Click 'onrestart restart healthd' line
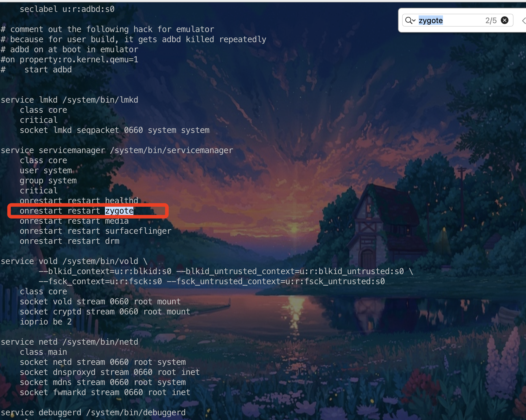Image resolution: width=526 pixels, height=420 pixels. 79,201
